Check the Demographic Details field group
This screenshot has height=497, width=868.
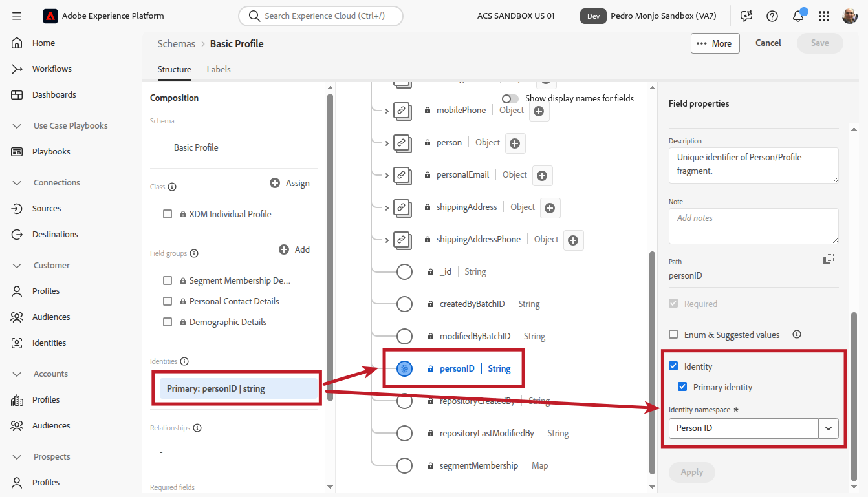point(168,322)
